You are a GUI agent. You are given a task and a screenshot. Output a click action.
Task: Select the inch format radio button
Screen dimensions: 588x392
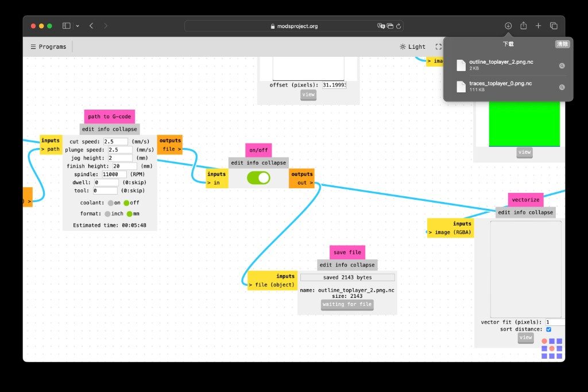(x=107, y=214)
